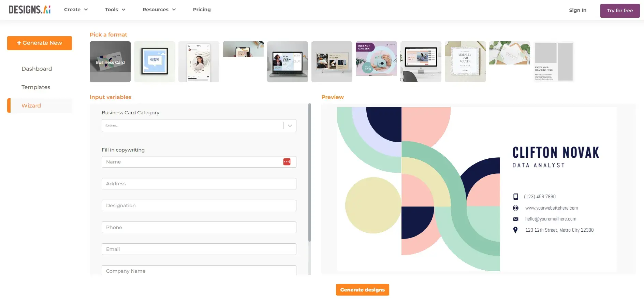
Task: Click the Preview heading
Action: coord(333,97)
